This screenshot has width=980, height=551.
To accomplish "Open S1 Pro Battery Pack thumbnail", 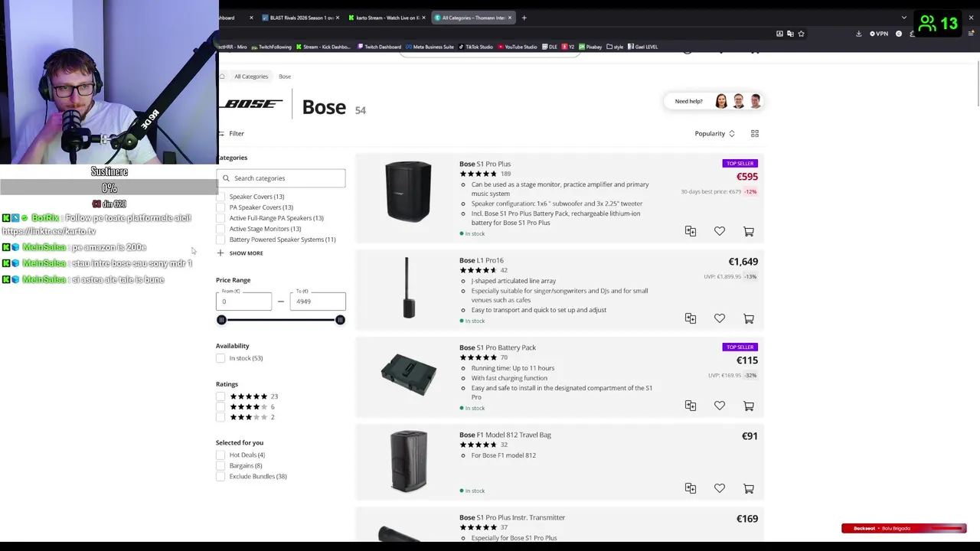I will click(408, 375).
